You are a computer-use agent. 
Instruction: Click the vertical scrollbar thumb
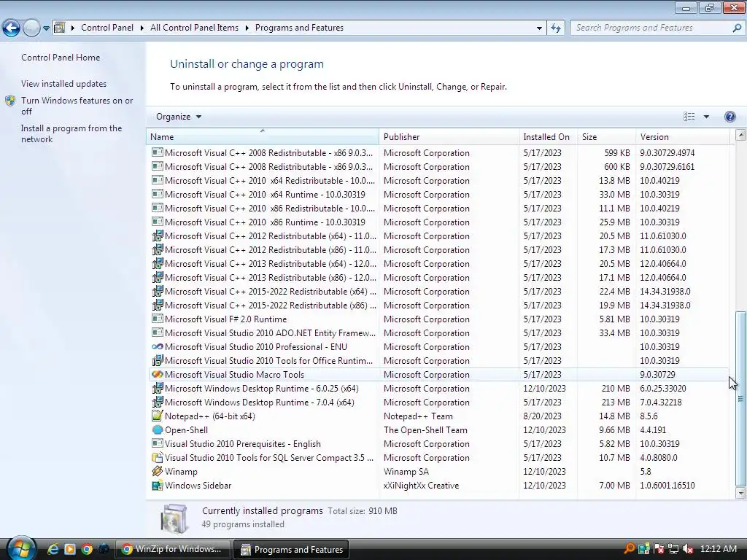point(740,399)
